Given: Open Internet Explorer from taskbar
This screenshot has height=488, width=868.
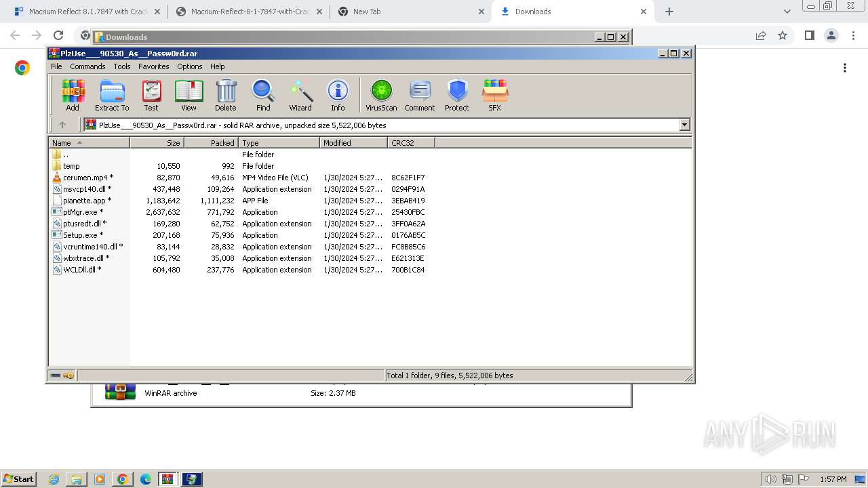Looking at the screenshot, I should click(x=54, y=479).
